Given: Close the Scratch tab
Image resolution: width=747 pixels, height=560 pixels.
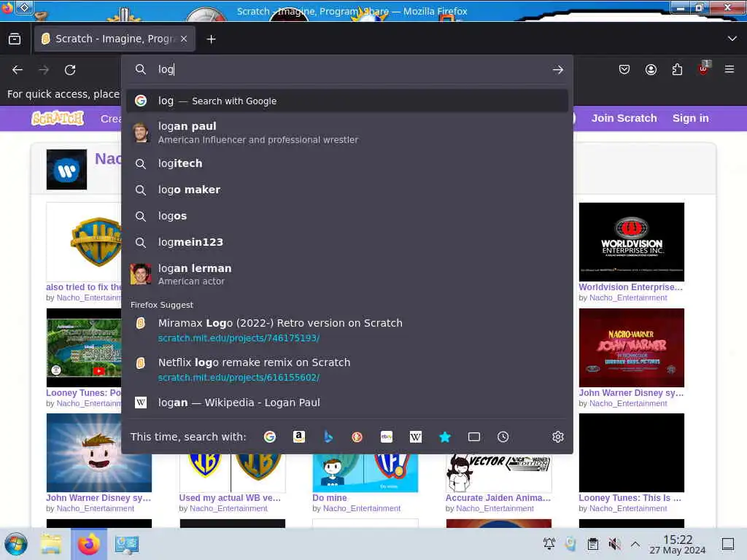Looking at the screenshot, I should [184, 39].
